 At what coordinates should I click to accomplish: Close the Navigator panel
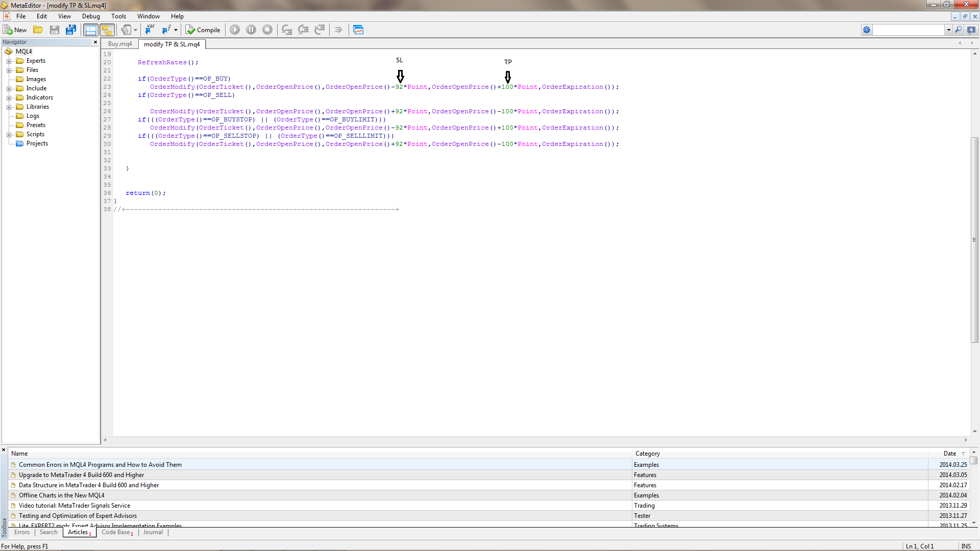point(95,42)
